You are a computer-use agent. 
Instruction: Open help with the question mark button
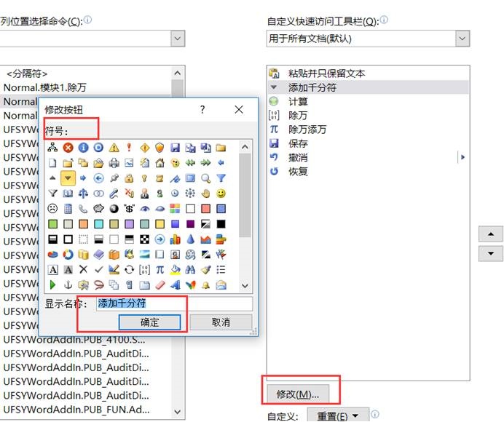(202, 110)
